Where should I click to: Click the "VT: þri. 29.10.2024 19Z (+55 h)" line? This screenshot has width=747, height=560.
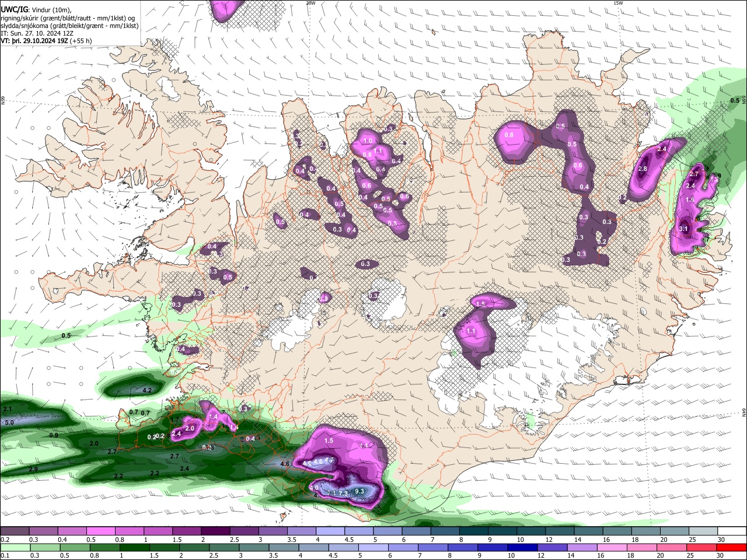pyautogui.click(x=46, y=41)
